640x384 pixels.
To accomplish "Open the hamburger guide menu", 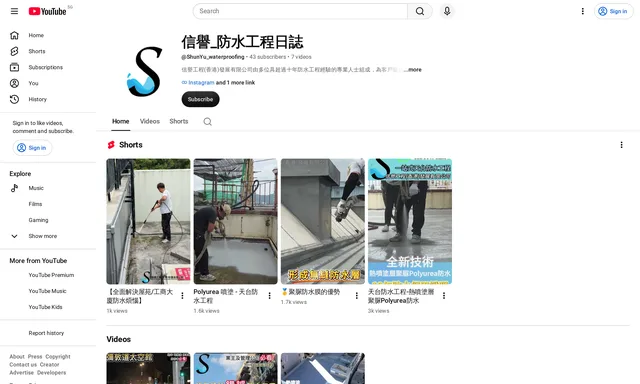I will (14, 11).
